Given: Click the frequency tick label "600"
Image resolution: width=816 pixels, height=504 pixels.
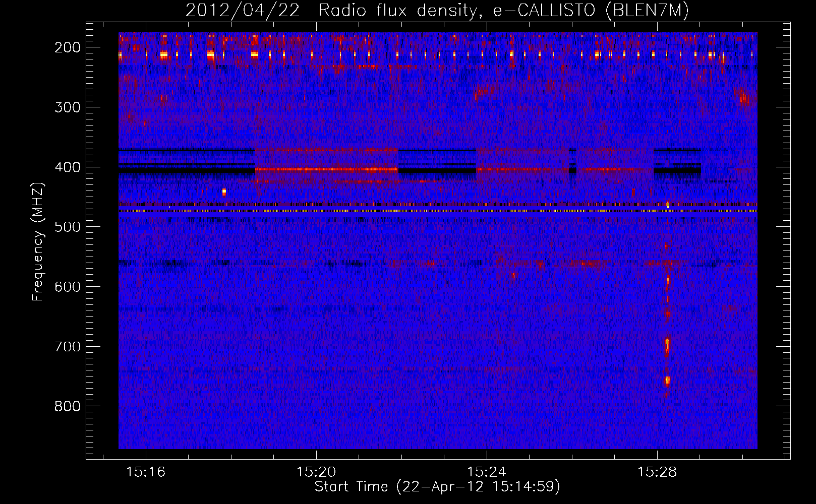Looking at the screenshot, I should coord(68,287).
